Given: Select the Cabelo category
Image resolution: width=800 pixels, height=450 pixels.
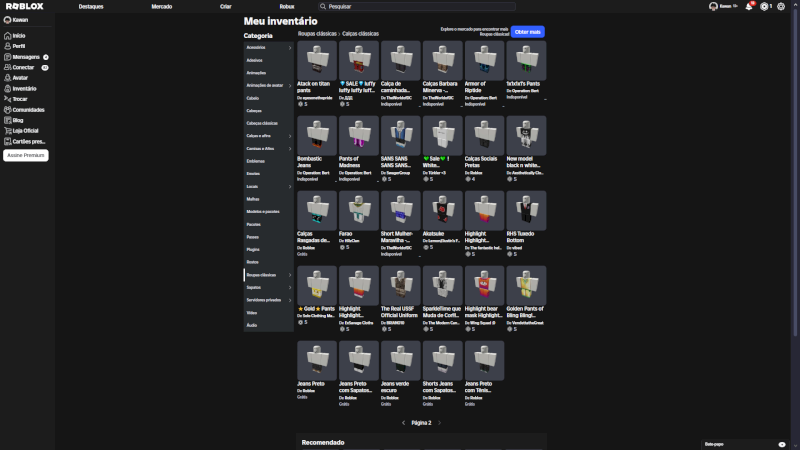Looking at the screenshot, I should [268, 98].
